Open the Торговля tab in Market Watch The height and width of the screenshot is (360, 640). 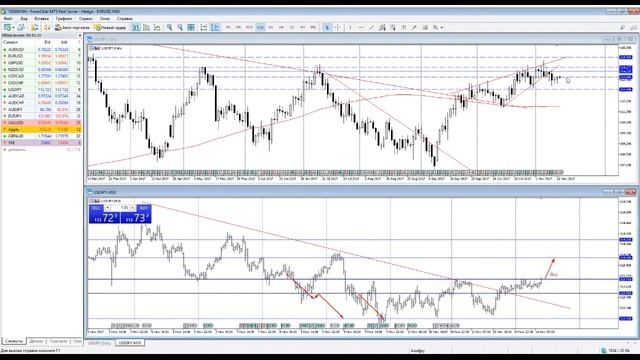(x=58, y=341)
